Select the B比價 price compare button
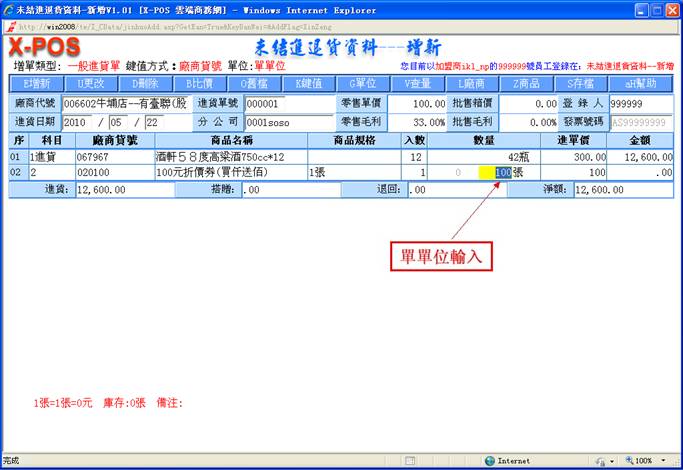Viewport: 683px width, 470px height. [200, 84]
